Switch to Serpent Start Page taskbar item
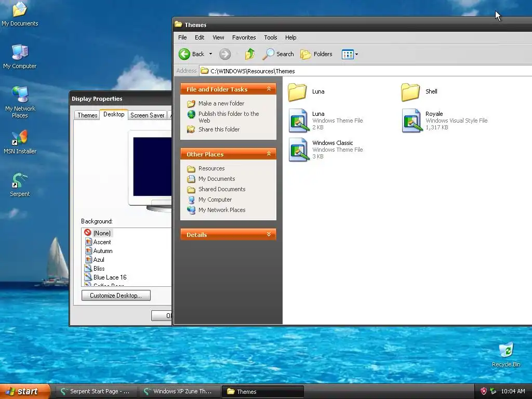532x399 pixels. pos(96,391)
